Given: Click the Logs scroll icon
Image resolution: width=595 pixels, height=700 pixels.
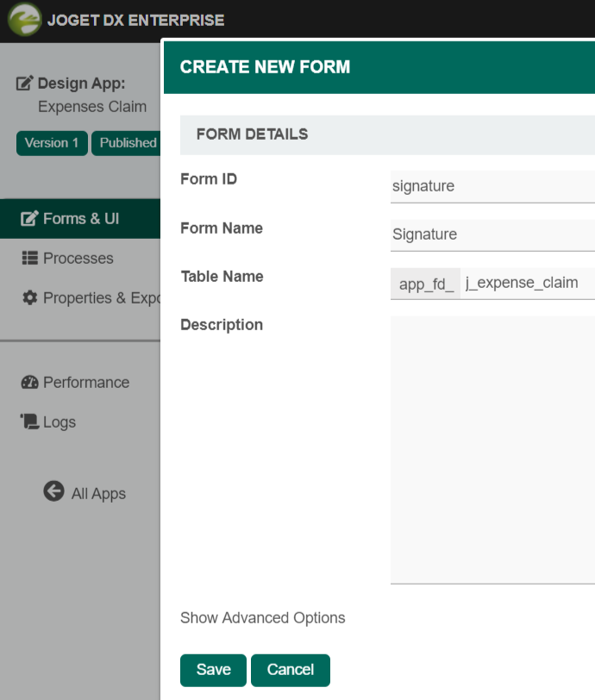Looking at the screenshot, I should [x=30, y=422].
